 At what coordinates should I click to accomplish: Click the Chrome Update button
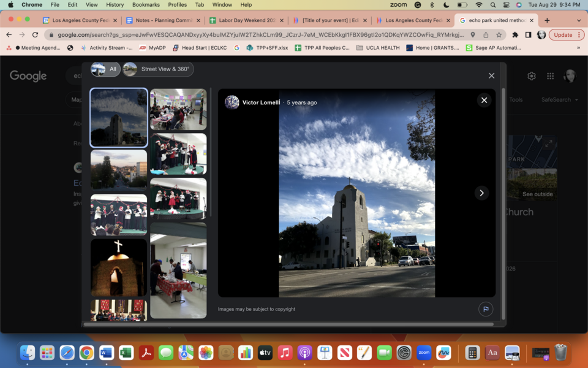click(566, 35)
